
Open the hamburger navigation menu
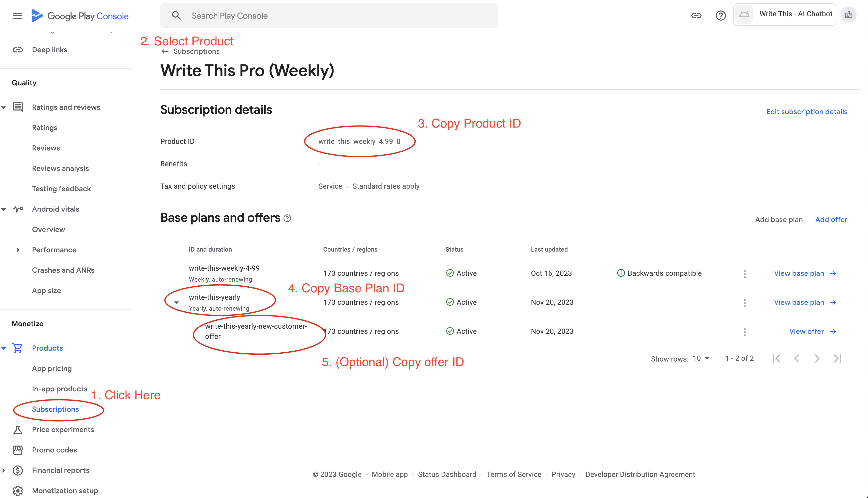tap(17, 16)
